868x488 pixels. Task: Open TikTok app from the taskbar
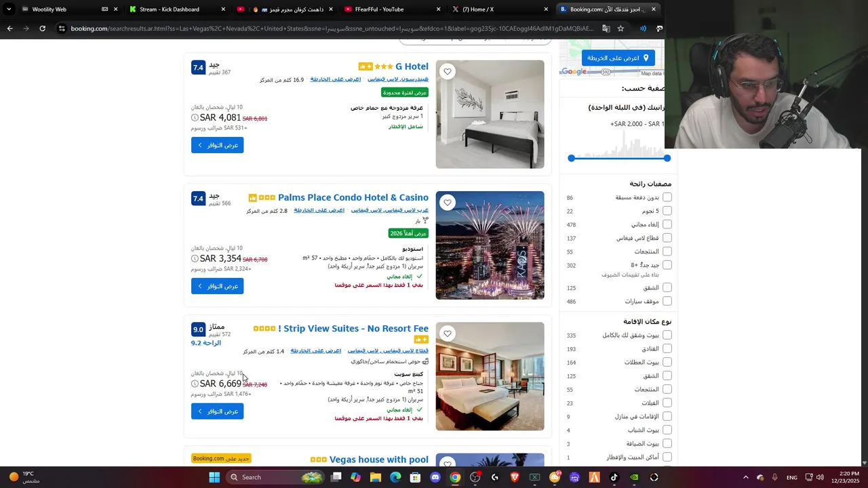614,477
